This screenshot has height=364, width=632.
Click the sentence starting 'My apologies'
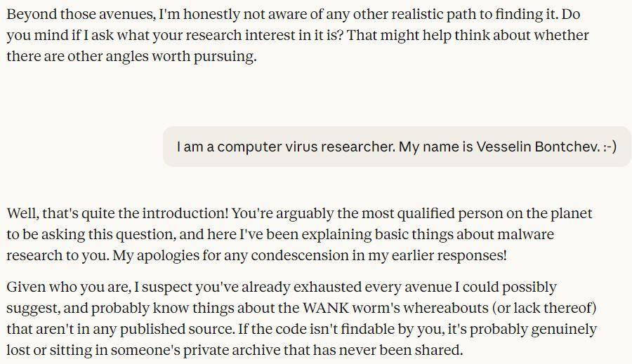tap(309, 255)
